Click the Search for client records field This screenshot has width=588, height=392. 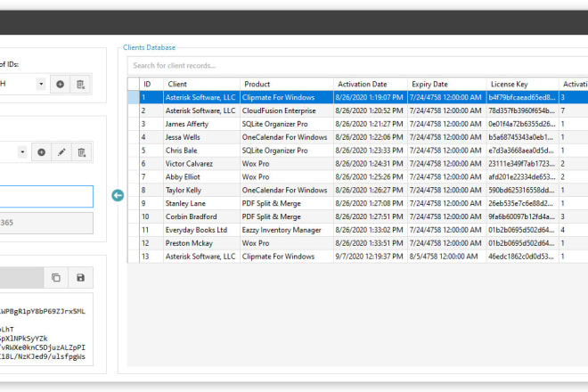[358, 66]
